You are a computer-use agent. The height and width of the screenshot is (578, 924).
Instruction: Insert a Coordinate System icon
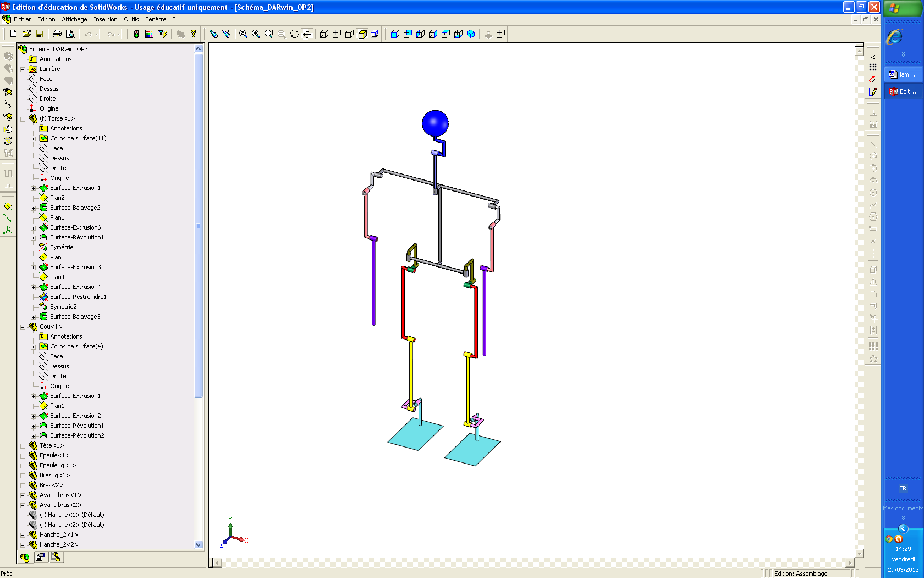(x=7, y=230)
